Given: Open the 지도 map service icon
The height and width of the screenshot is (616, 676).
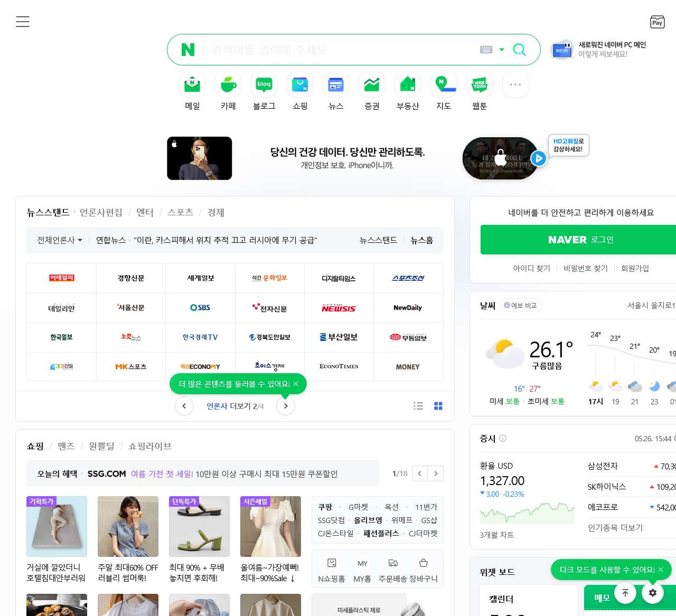Looking at the screenshot, I should (x=443, y=84).
